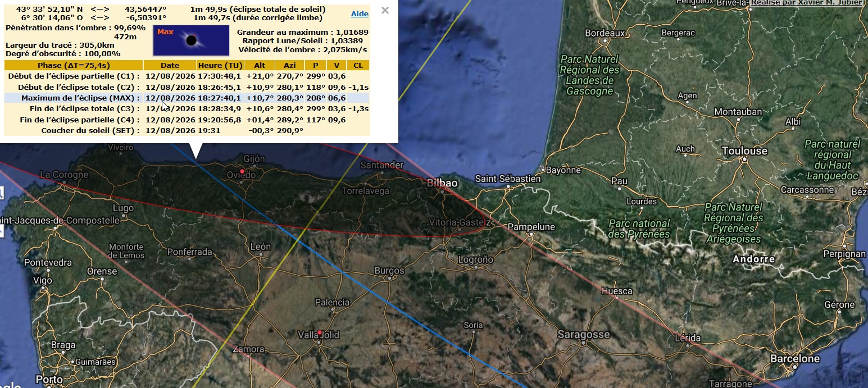868x388 pixels.
Task: Select the red marker at Valladolid
Action: (319, 332)
